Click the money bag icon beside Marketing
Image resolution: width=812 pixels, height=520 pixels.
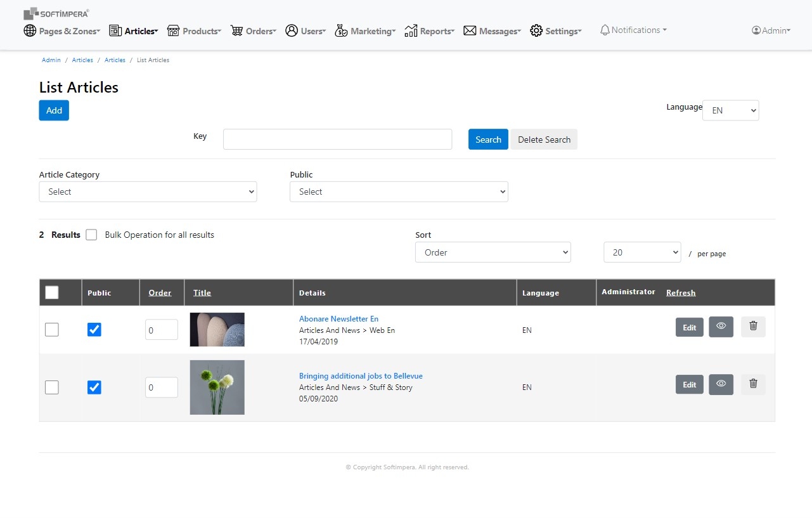[341, 30]
